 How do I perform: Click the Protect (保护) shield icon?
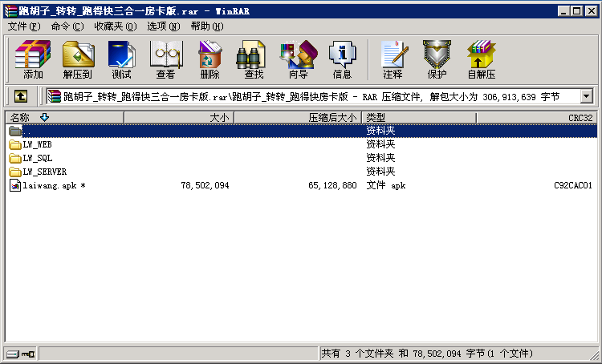437,59
